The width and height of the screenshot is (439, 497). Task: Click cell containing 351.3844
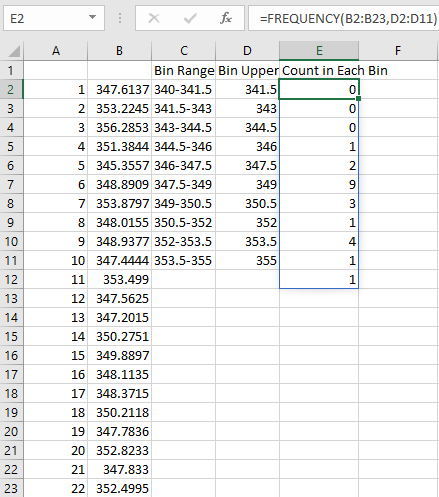click(x=120, y=146)
